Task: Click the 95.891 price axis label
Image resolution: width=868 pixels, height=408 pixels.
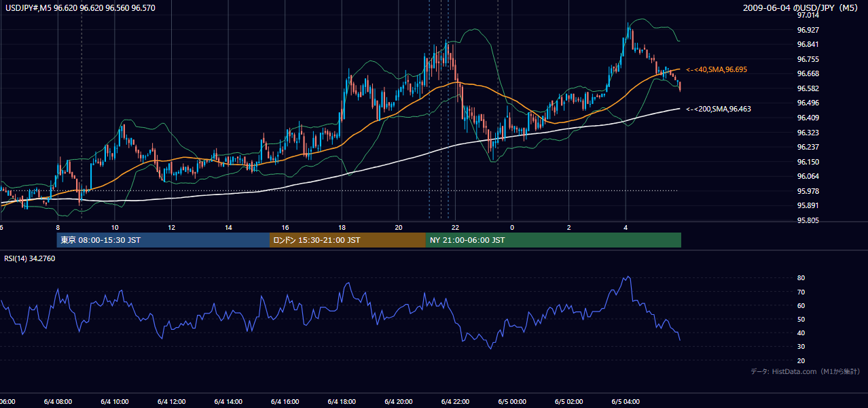Action: [808, 205]
